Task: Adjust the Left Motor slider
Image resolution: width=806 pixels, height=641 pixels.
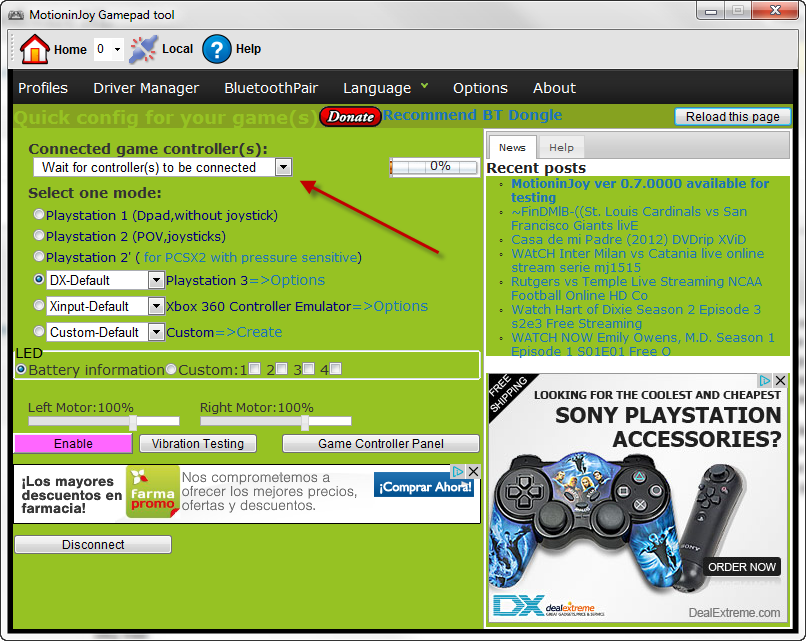Action: [133, 422]
